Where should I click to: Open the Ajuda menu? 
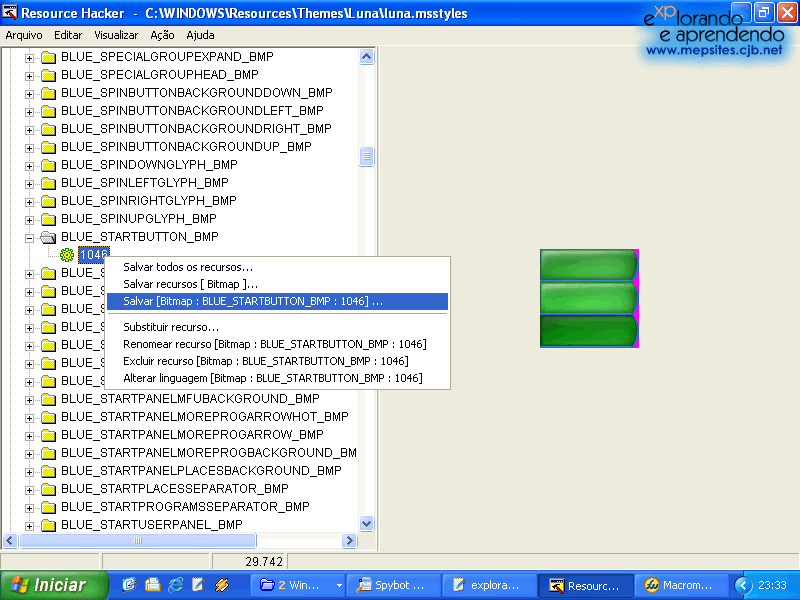[x=201, y=35]
